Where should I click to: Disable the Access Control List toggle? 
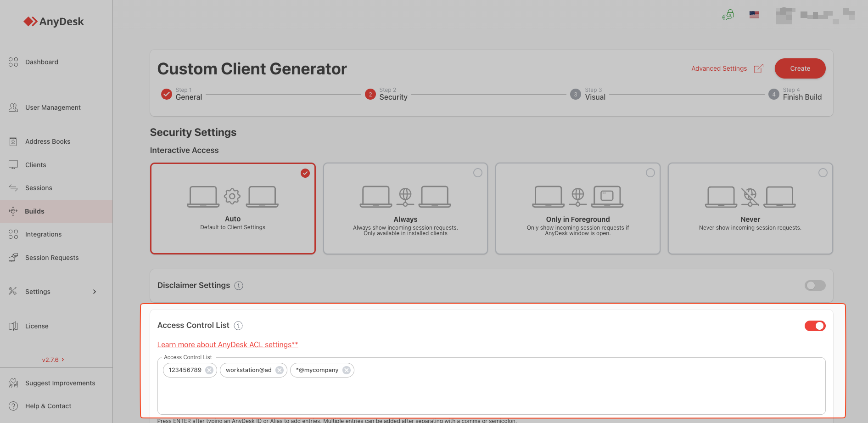[x=815, y=326]
